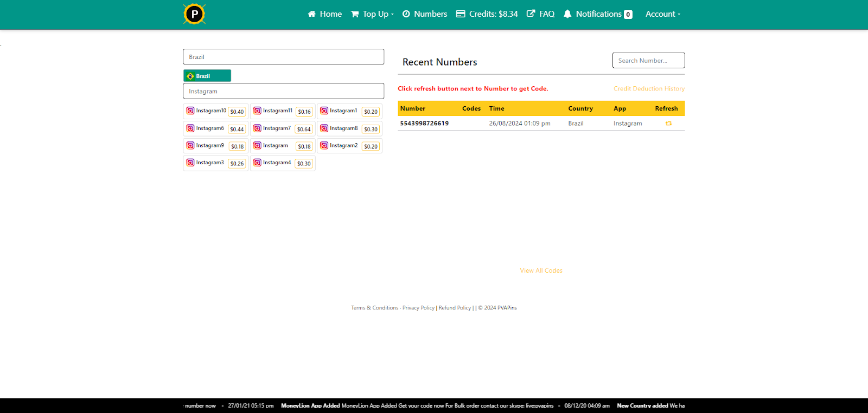
Task: Click the Codes column header
Action: click(471, 108)
